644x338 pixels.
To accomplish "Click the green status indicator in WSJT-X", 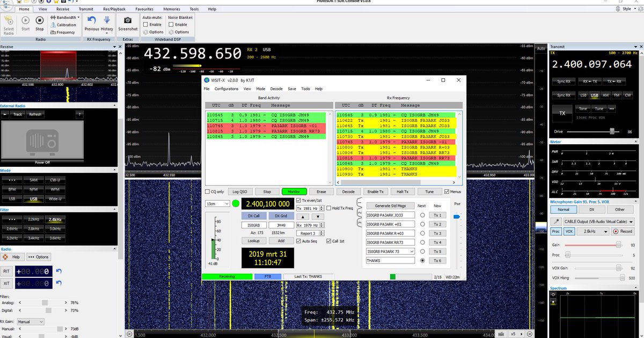I will 236,204.
